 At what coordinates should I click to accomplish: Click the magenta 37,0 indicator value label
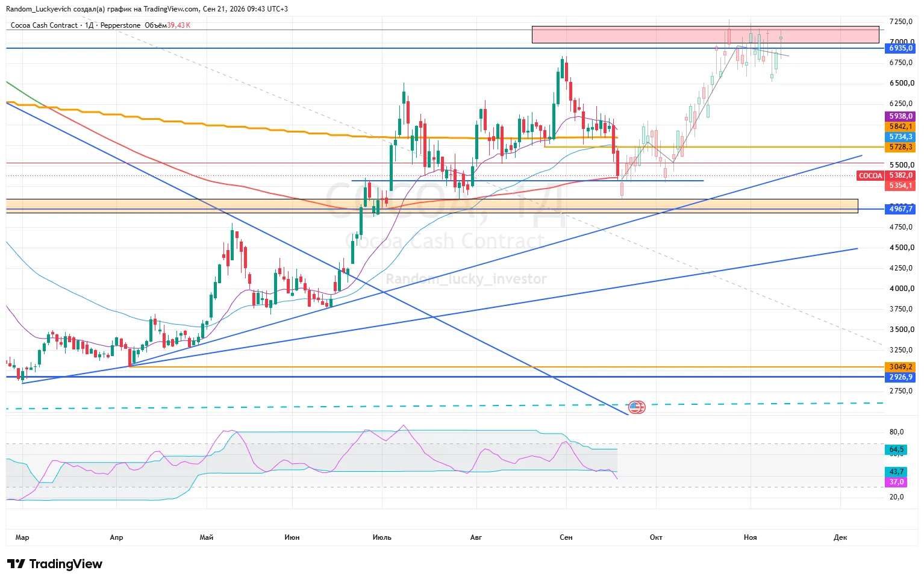(896, 482)
